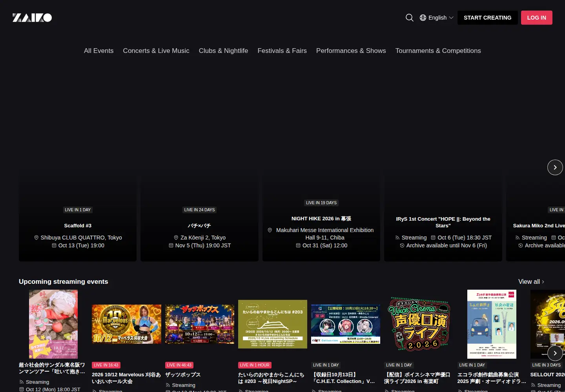The width and height of the screenshot is (565, 392).
Task: Click the LIVE IN 24 DAYS badge
Action: tap(199, 210)
